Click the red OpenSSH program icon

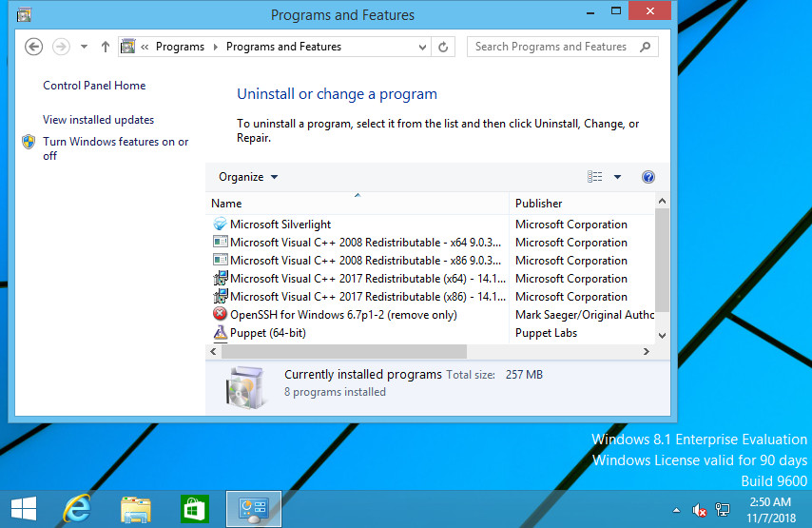point(220,314)
